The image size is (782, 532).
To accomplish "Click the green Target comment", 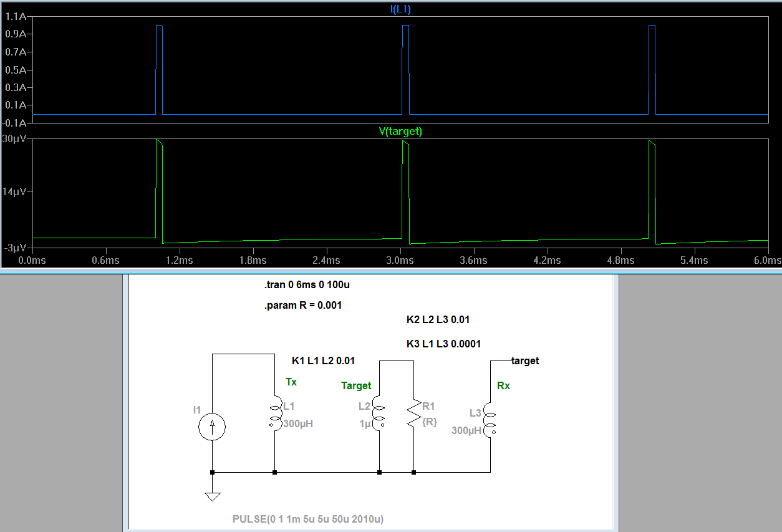I will click(x=356, y=386).
